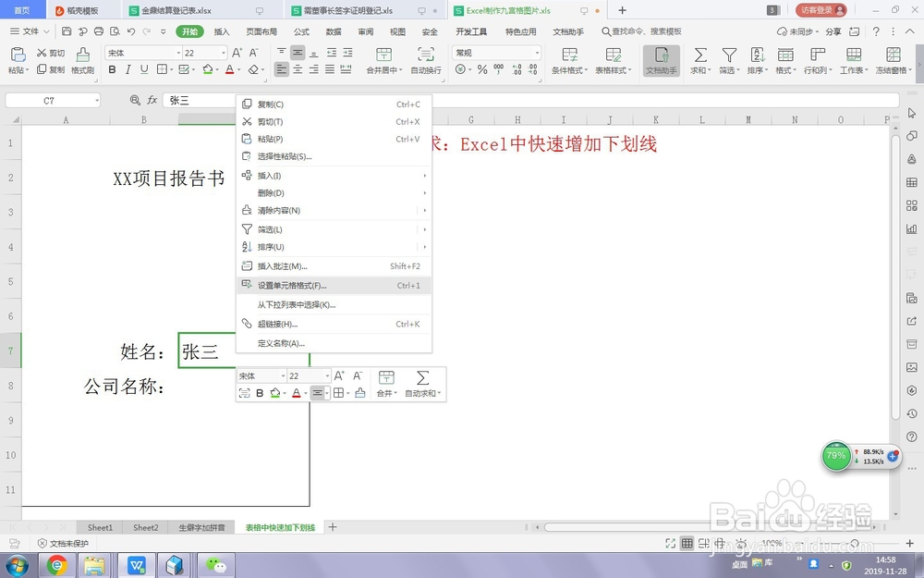Toggle center horizontally in ribbon
The image size is (924, 578).
point(298,69)
